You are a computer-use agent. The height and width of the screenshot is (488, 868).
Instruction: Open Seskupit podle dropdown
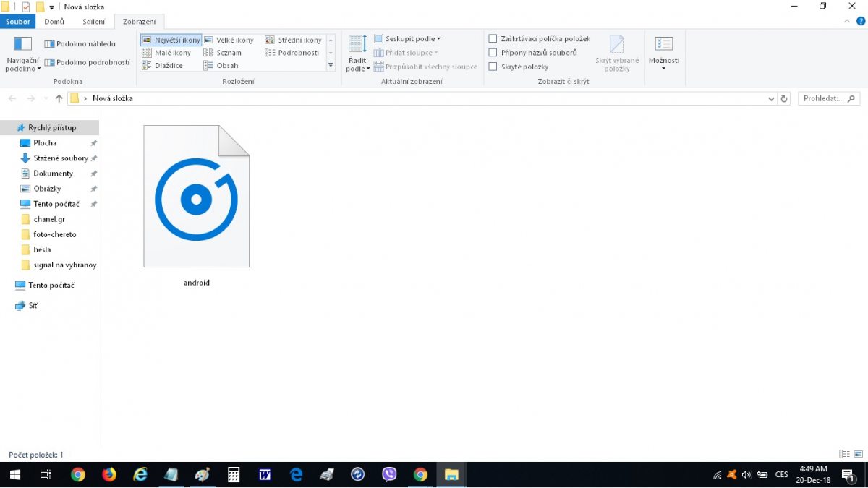tap(407, 39)
